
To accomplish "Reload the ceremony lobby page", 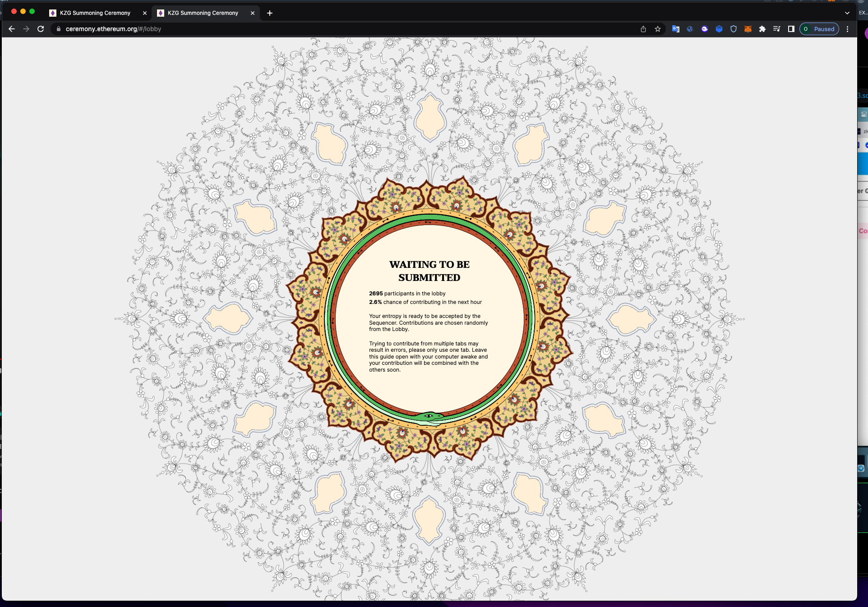I will pos(41,29).
